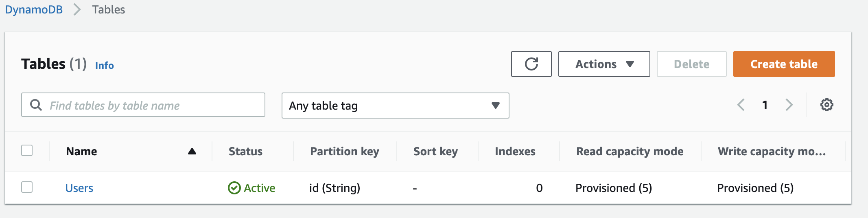
Task: Go to next page arrow
Action: click(789, 105)
